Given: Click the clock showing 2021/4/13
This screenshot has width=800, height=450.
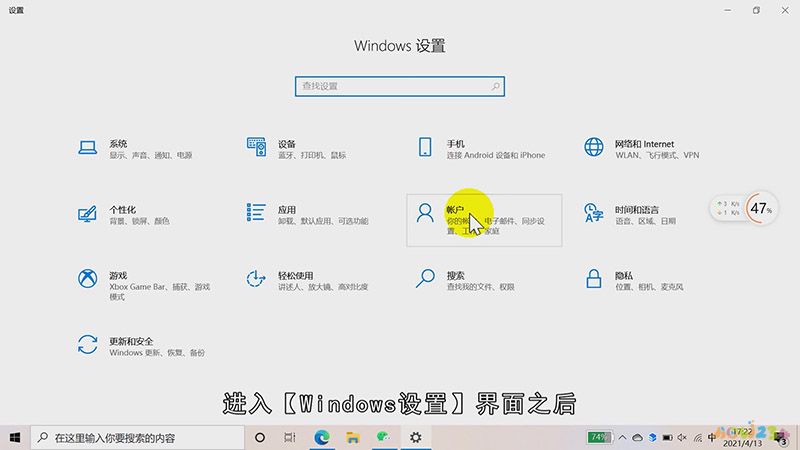Looking at the screenshot, I should (x=742, y=438).
